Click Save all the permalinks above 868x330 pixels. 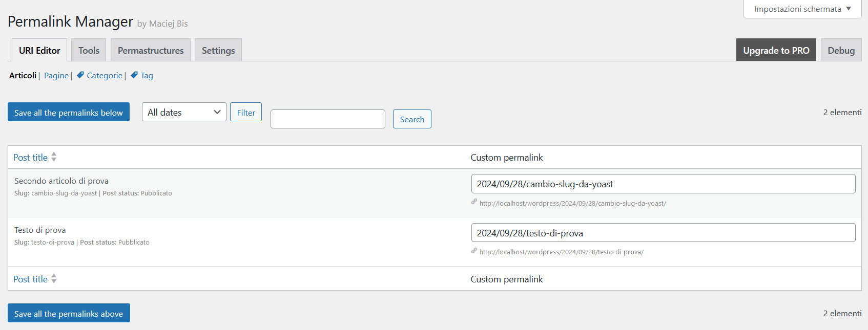69,313
